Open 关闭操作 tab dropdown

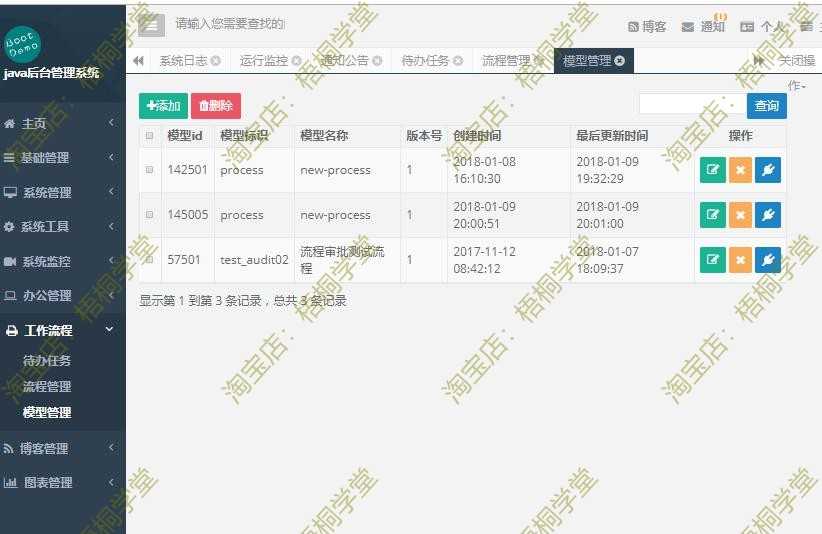797,61
